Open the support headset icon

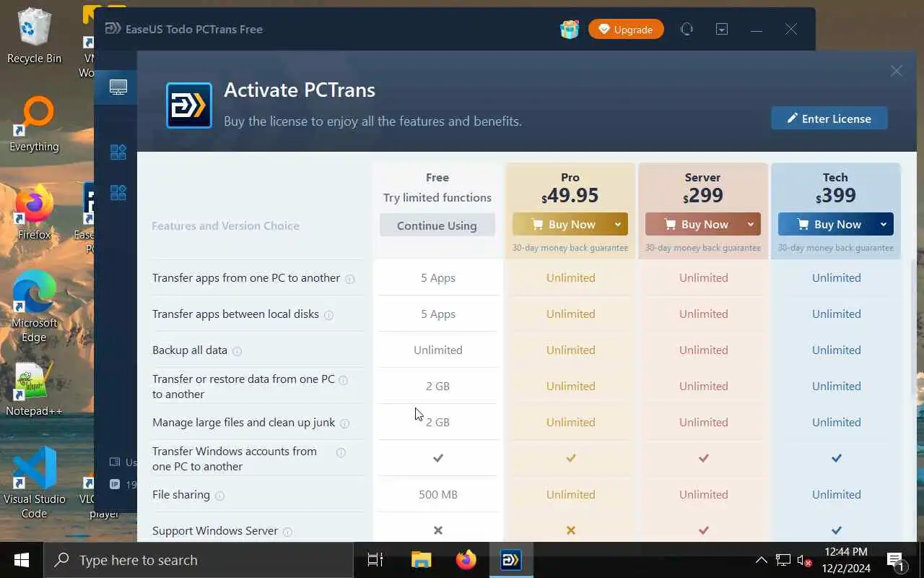point(687,29)
